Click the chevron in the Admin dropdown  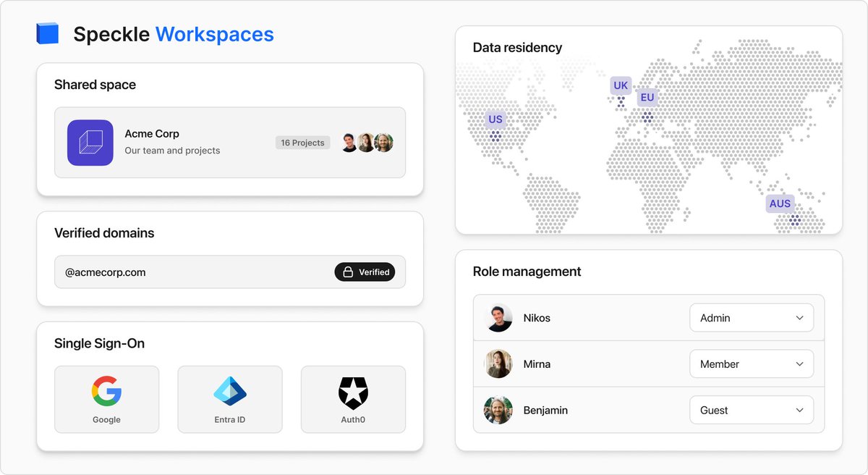[x=799, y=318]
